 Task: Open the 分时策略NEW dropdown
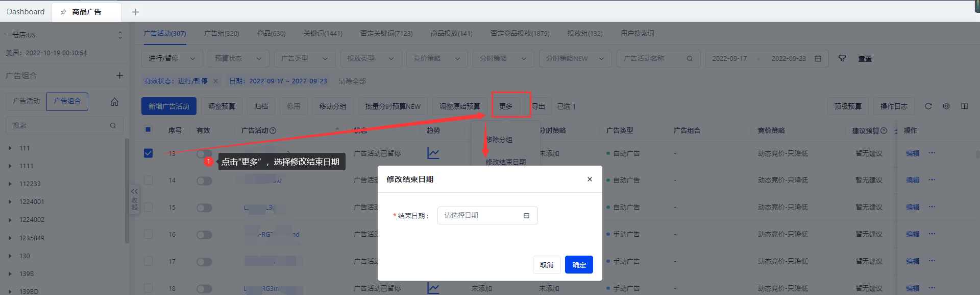(575, 58)
